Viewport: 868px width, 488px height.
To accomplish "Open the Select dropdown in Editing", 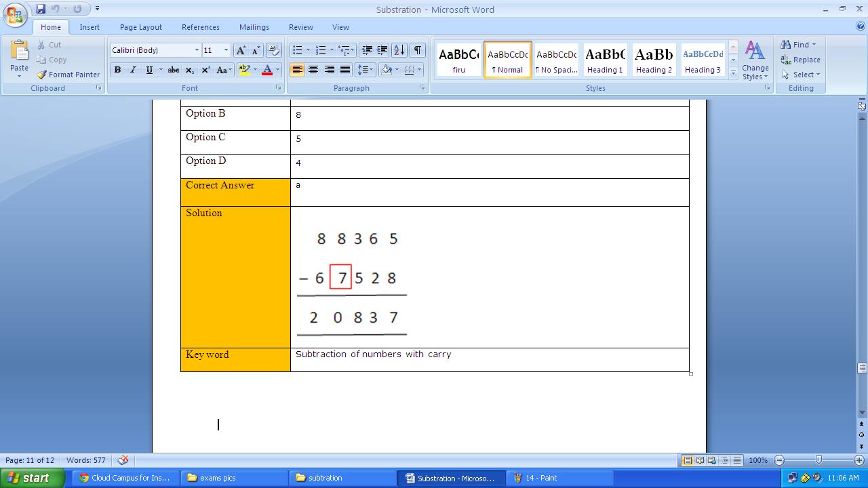I will point(801,75).
